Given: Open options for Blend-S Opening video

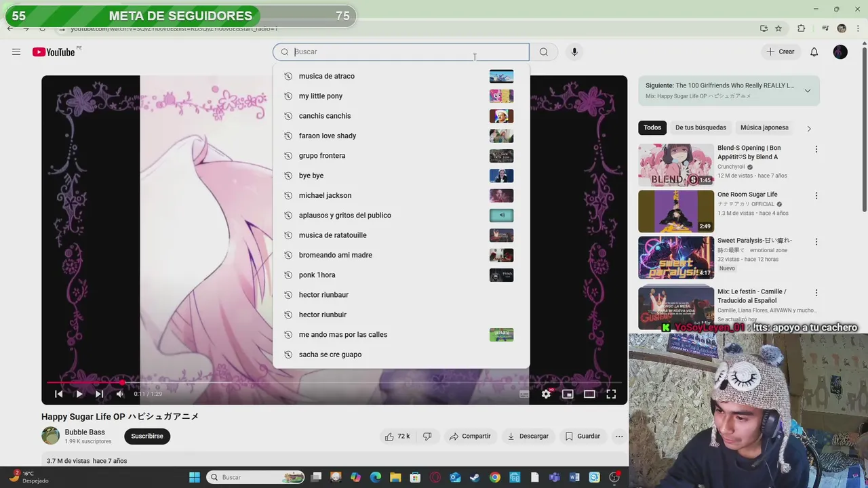Looking at the screenshot, I should tap(816, 149).
